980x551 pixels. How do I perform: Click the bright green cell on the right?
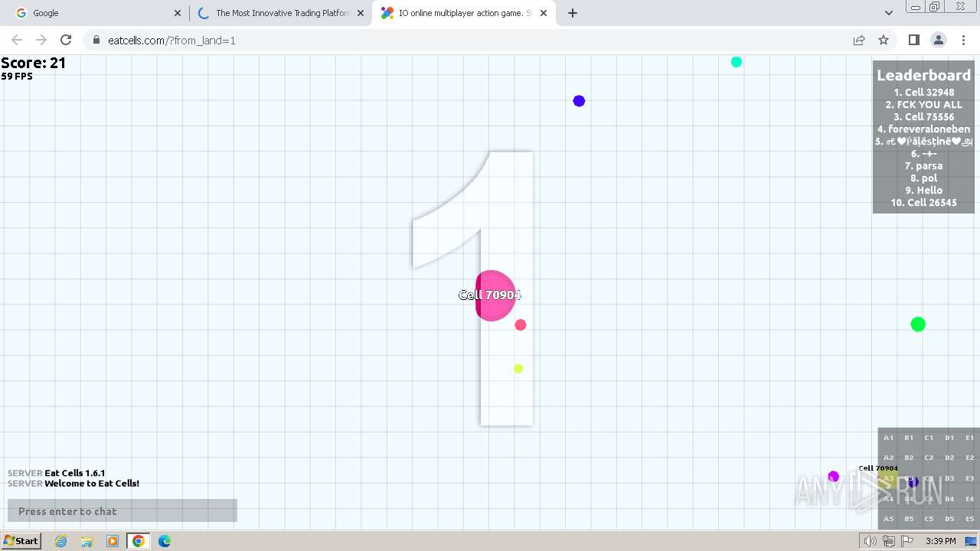(918, 324)
